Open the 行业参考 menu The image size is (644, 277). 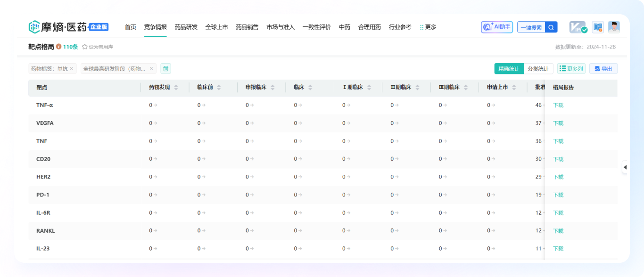(400, 27)
